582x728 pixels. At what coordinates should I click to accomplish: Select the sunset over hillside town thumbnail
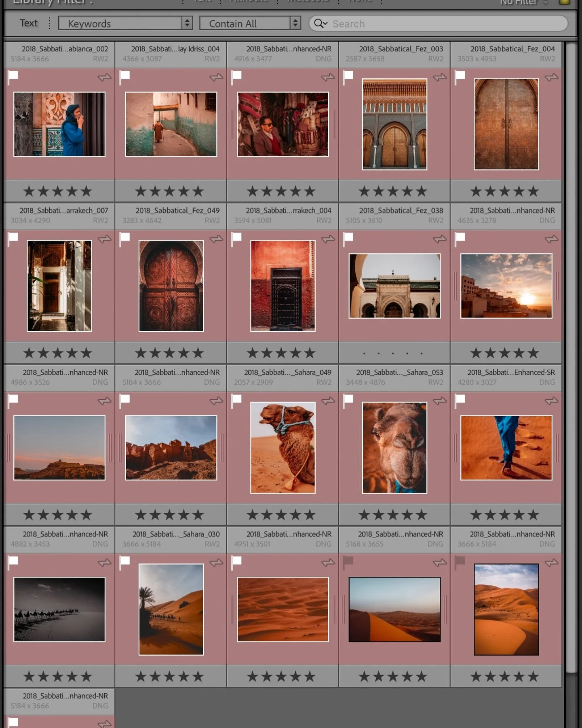pyautogui.click(x=506, y=286)
